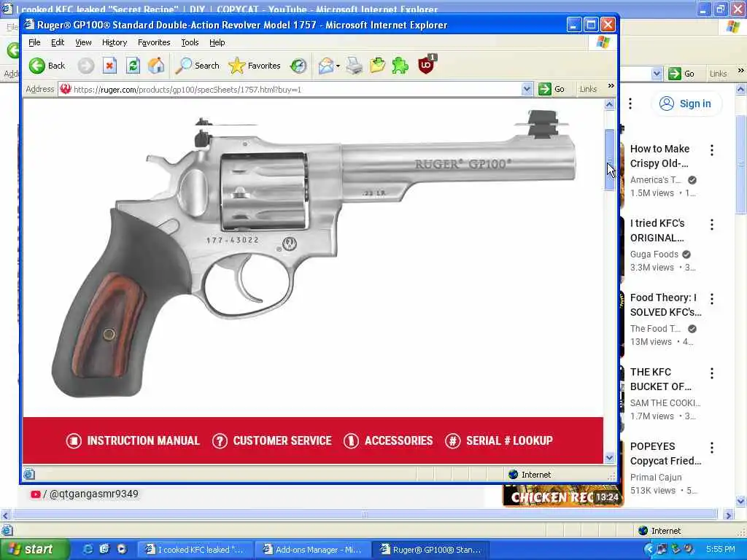This screenshot has width=747, height=560.
Task: Click the ruger.com address field
Action: click(x=290, y=89)
